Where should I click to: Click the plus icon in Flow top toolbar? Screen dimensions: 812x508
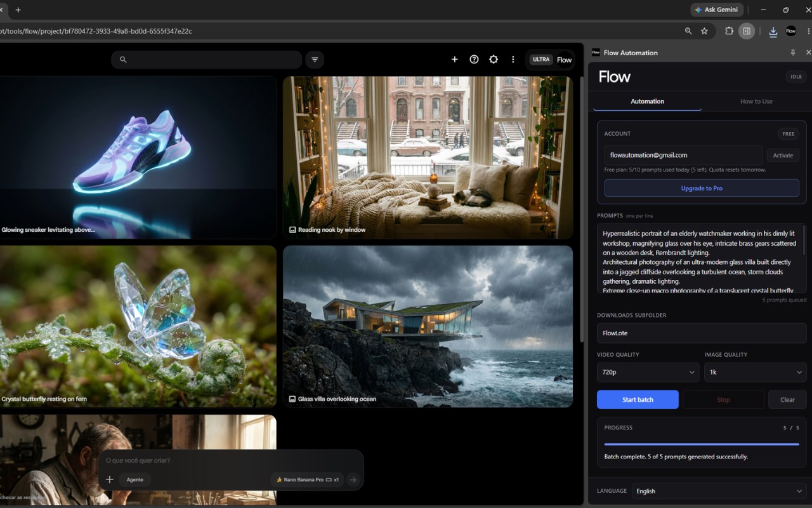[454, 59]
